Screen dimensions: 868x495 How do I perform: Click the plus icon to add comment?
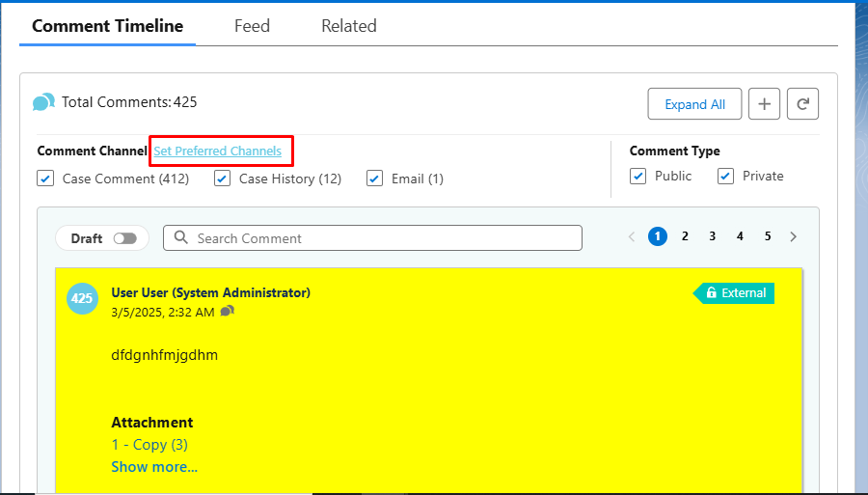point(764,104)
